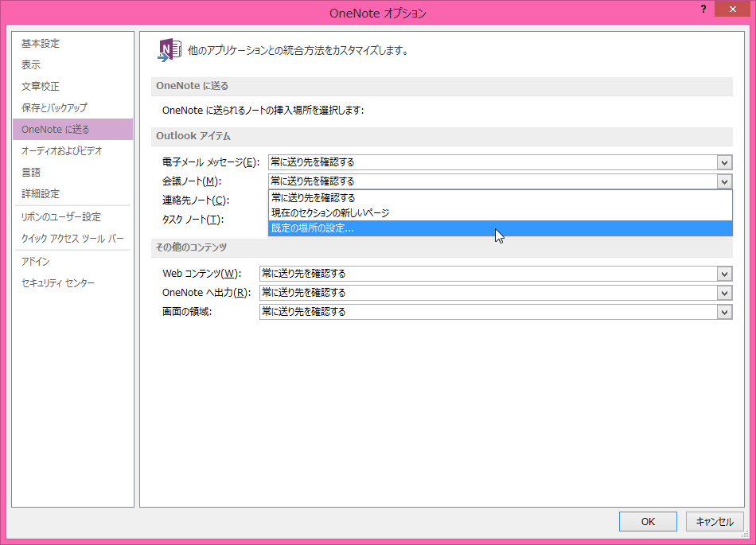Click 電子メール メッセージ combo box field
756x545 pixels.
pyautogui.click(x=500, y=162)
